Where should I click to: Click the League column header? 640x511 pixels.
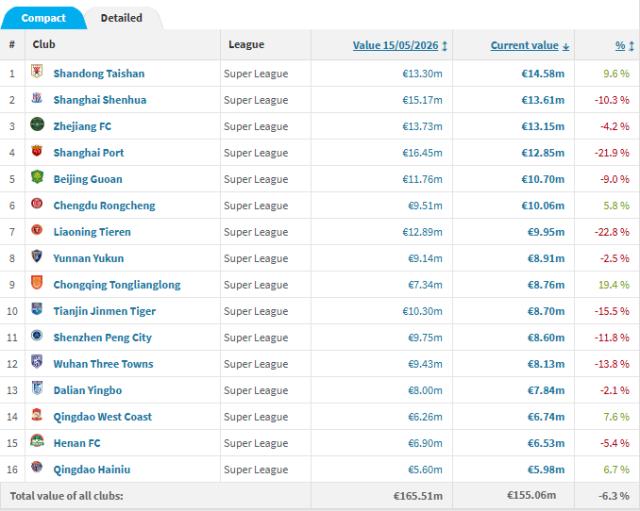coord(246,44)
